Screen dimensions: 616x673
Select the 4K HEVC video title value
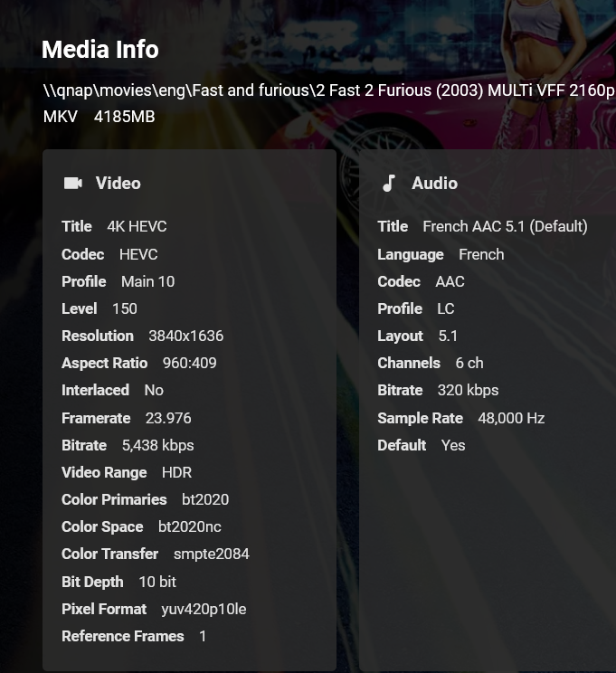137,227
